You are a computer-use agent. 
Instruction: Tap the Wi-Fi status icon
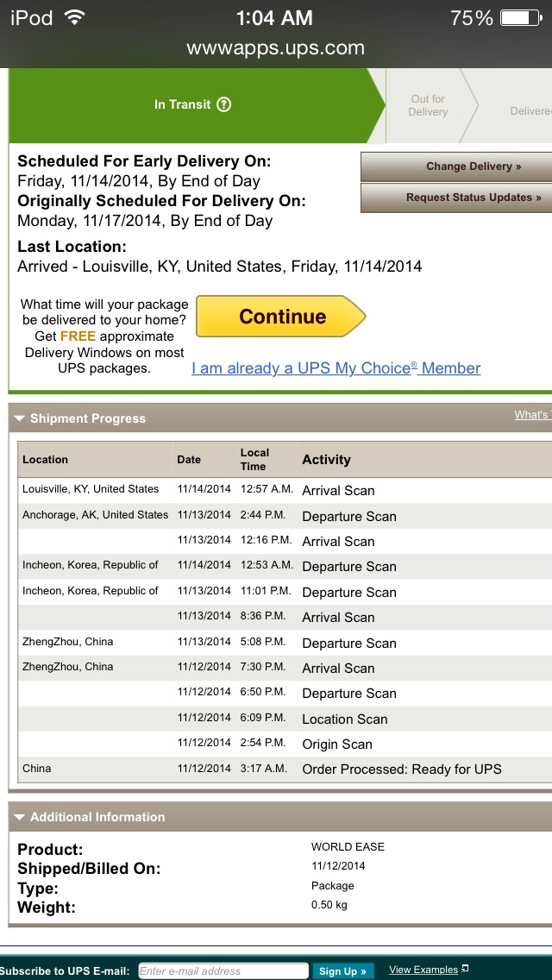[75, 18]
